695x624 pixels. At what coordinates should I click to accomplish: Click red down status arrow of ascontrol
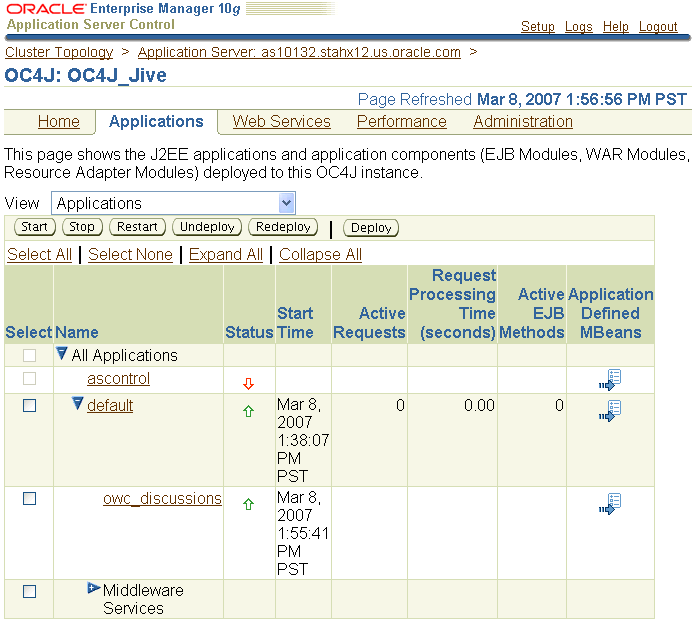click(x=248, y=384)
